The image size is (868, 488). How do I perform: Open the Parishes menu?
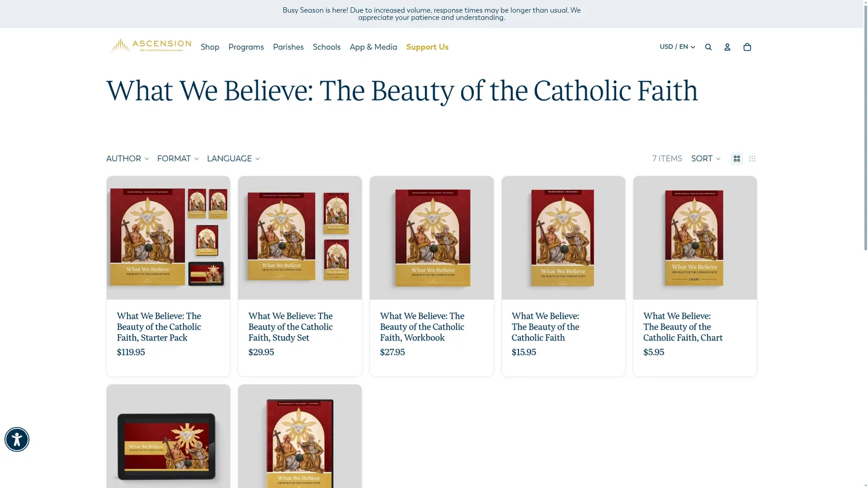288,47
